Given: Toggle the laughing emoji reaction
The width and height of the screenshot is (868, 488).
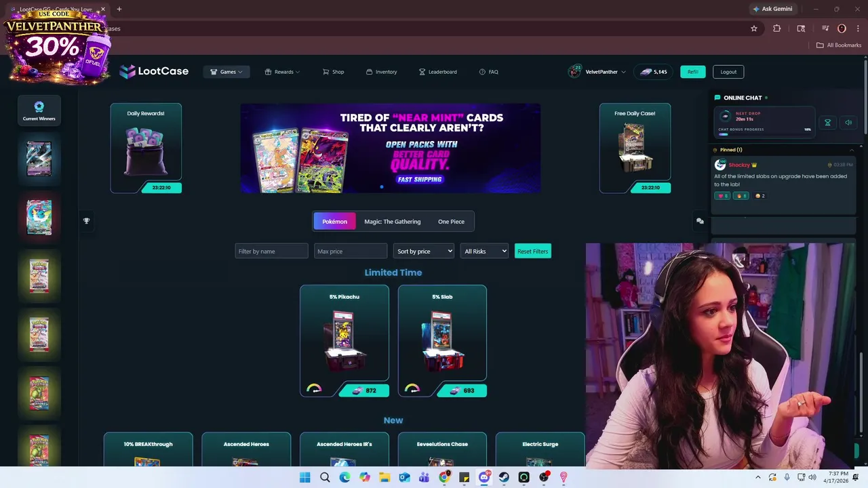Looking at the screenshot, I should pos(760,196).
